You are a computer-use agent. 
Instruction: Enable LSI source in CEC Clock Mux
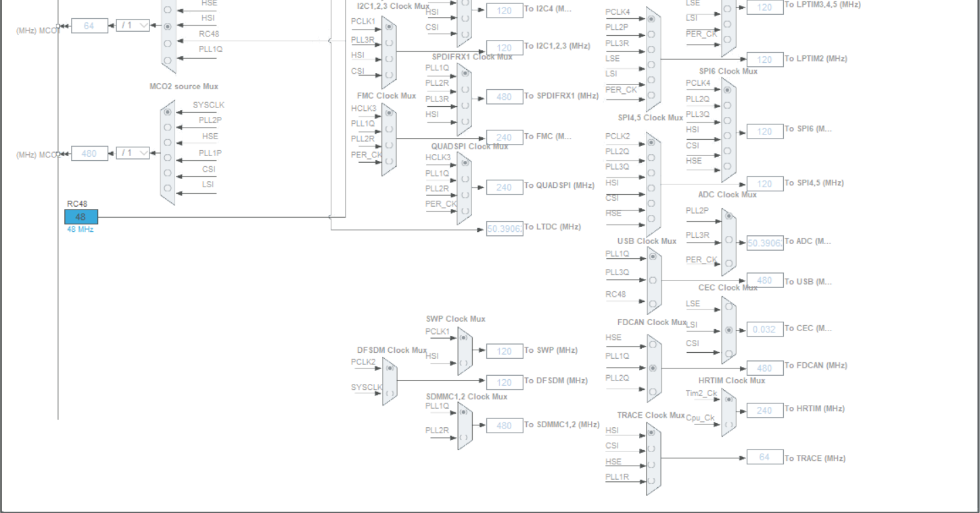coord(727,330)
